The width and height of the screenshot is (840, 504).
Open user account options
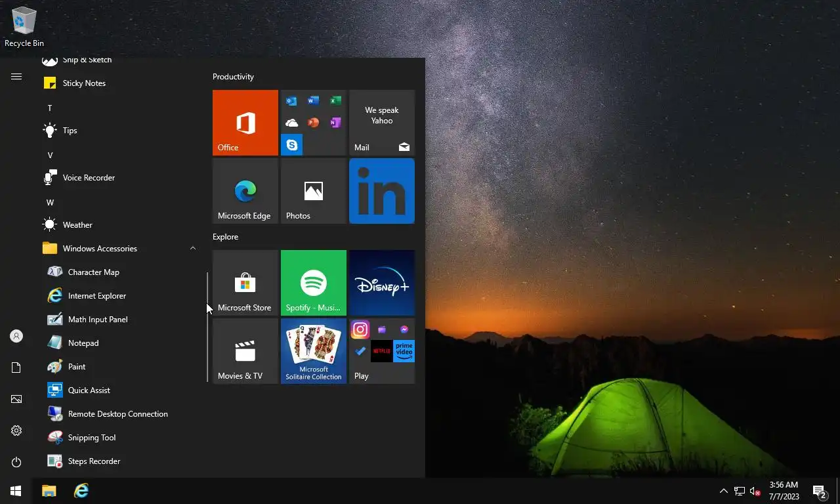(x=16, y=336)
